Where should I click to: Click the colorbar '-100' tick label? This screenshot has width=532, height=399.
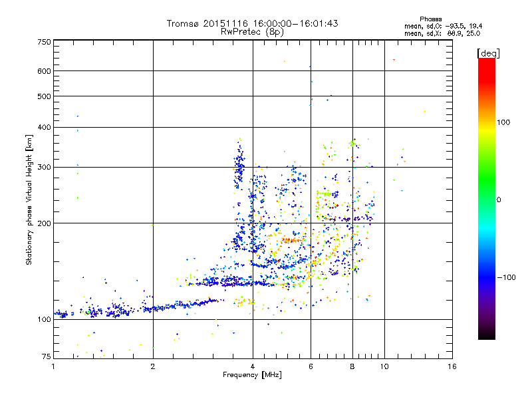507,277
